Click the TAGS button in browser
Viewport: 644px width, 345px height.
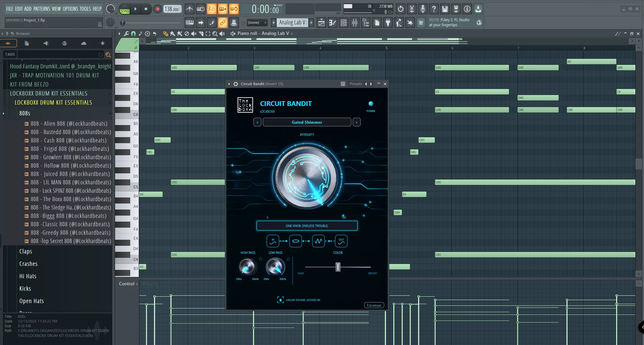(10, 54)
